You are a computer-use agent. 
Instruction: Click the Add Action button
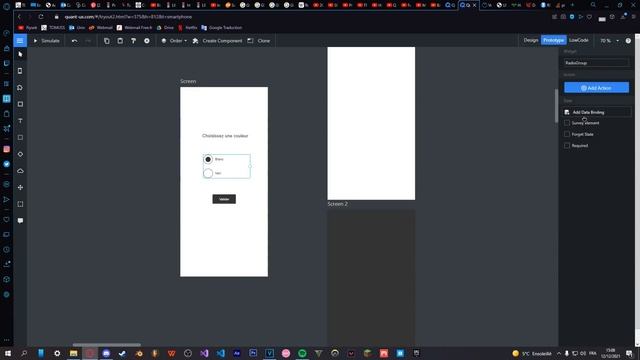596,88
